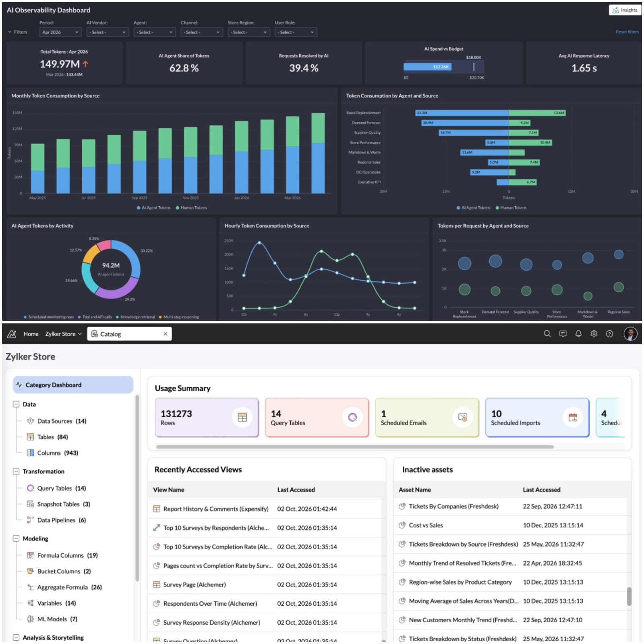The image size is (644, 644).
Task: Toggle AI Agent Tokens legend in monthly chart
Action: 153,208
